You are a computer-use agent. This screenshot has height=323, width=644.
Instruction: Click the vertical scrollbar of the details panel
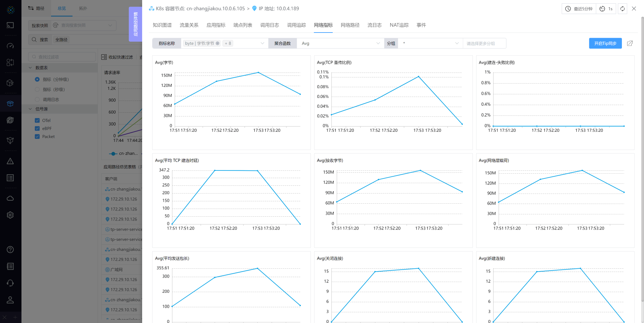coord(642,163)
